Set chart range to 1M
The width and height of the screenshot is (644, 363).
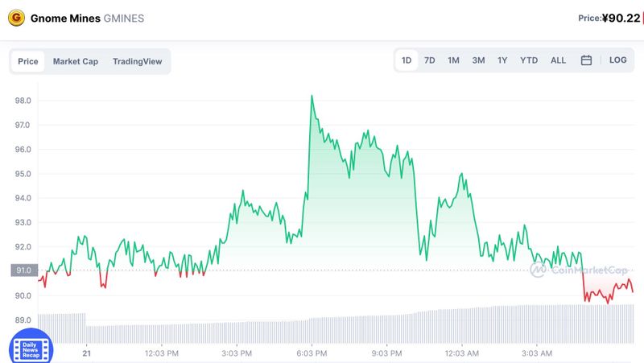pyautogui.click(x=453, y=60)
